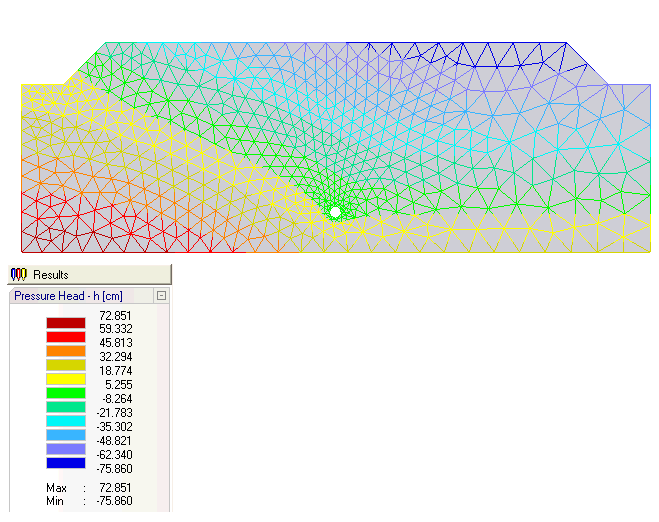Screen dimensions: 659x522
Task: Click legend value -48.821
Action: click(x=114, y=440)
